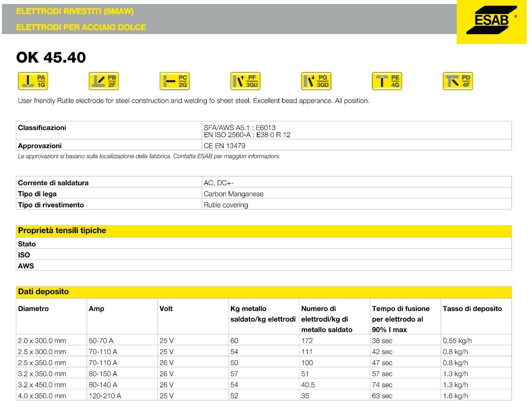
Task: Click the PD 4F overhead fillet icon
Action: (458, 81)
